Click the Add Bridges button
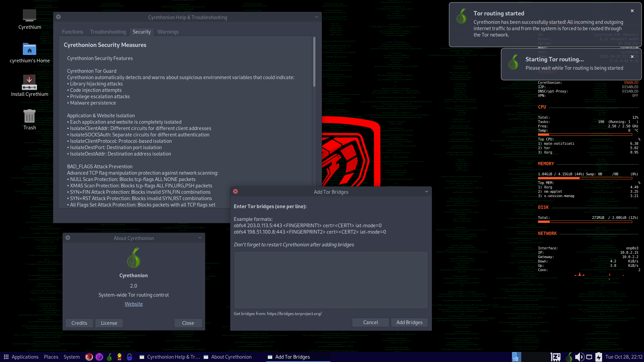644x362 pixels. (409, 322)
